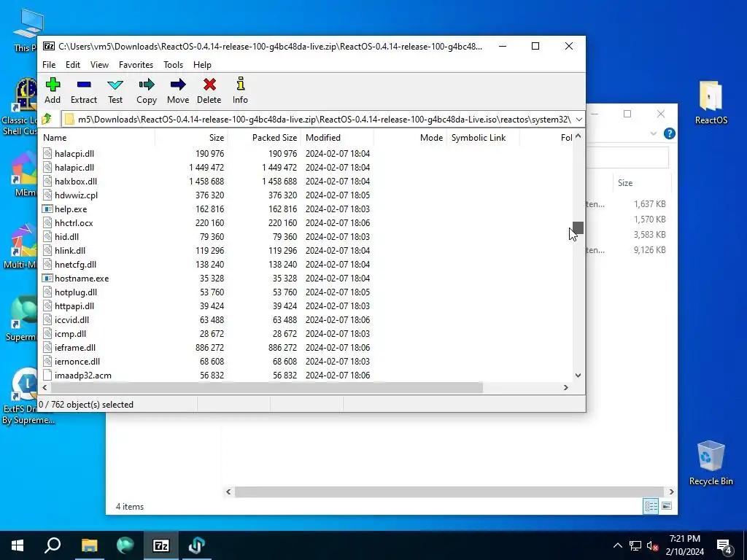Image resolution: width=747 pixels, height=560 pixels.
Task: Open notification center icon
Action: (x=724, y=545)
